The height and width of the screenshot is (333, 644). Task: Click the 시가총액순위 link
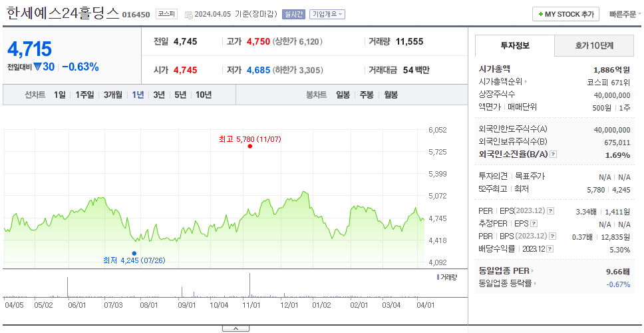click(x=500, y=82)
